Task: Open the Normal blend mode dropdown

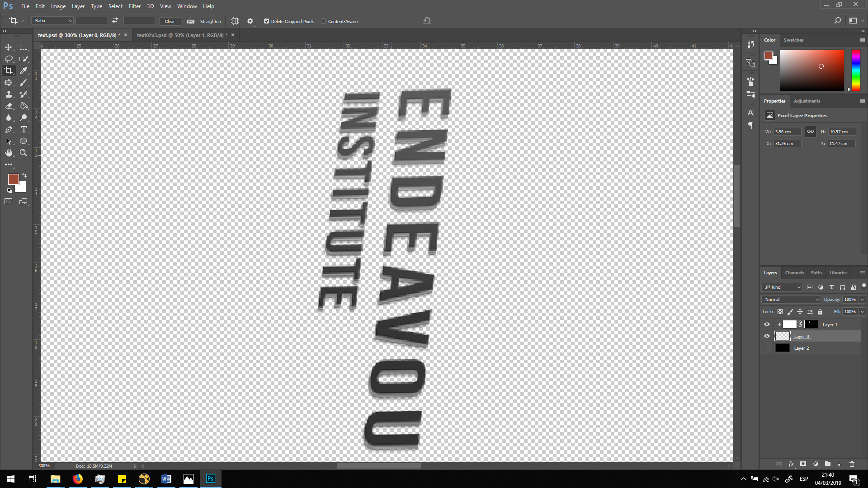Action: [x=791, y=299]
